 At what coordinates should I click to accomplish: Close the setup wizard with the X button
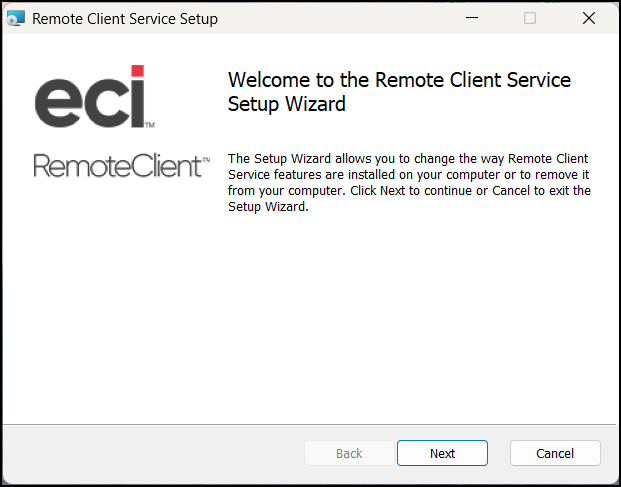pos(589,18)
